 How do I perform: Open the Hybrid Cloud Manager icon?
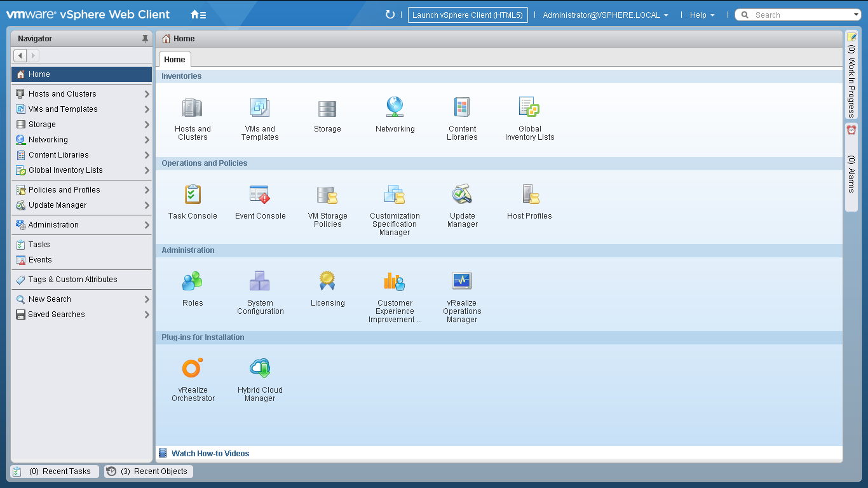pos(260,369)
